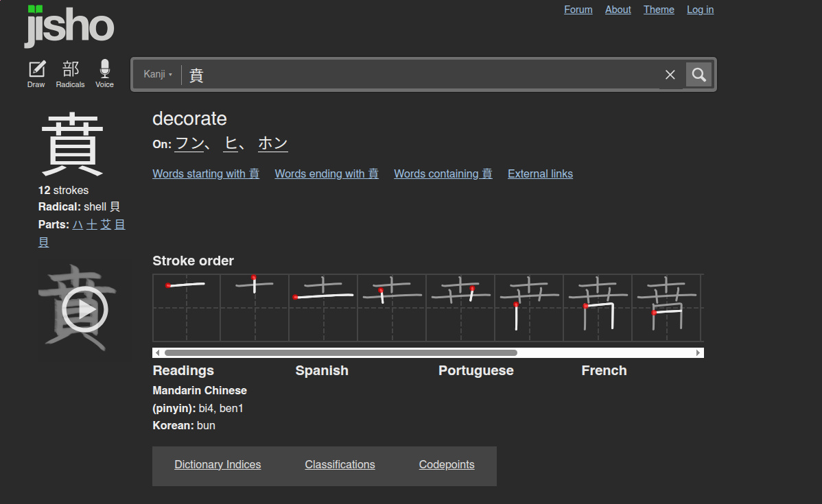Open the About page

618,10
